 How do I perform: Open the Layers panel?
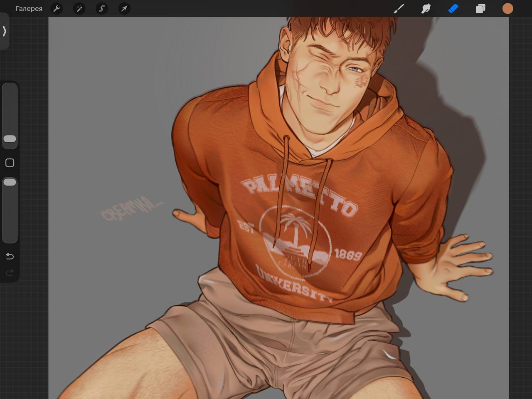(480, 8)
